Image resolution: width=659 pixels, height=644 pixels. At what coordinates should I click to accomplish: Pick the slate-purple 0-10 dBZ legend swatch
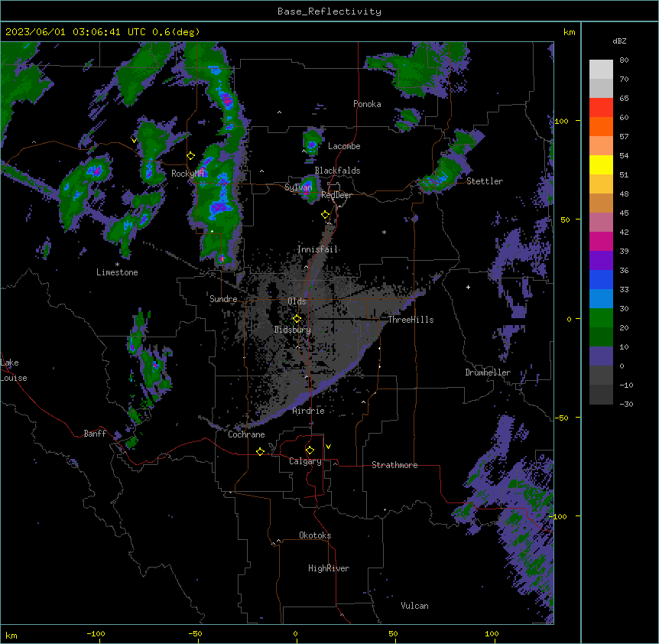[601, 356]
